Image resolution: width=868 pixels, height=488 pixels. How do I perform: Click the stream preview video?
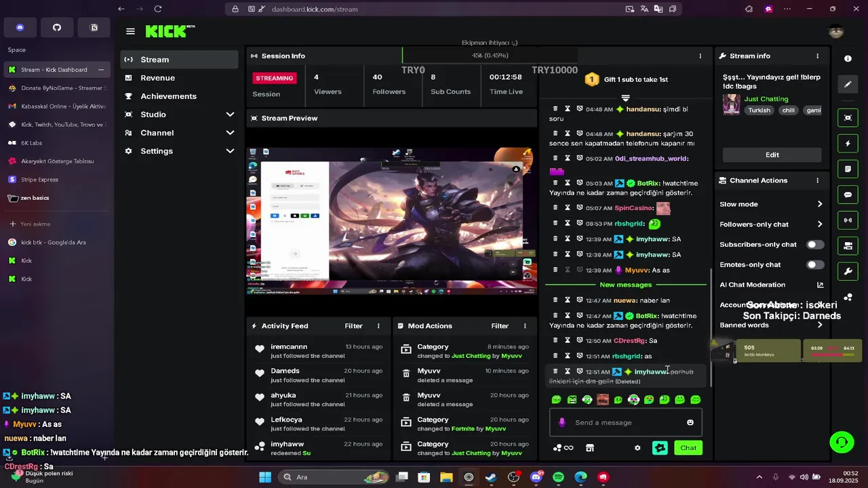[392, 222]
